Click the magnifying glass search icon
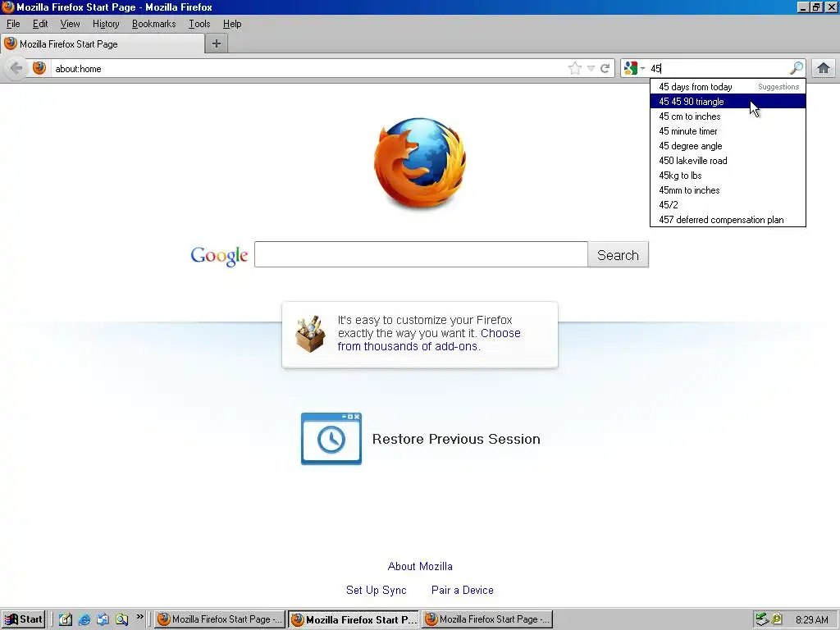The width and height of the screenshot is (840, 630). 797,68
